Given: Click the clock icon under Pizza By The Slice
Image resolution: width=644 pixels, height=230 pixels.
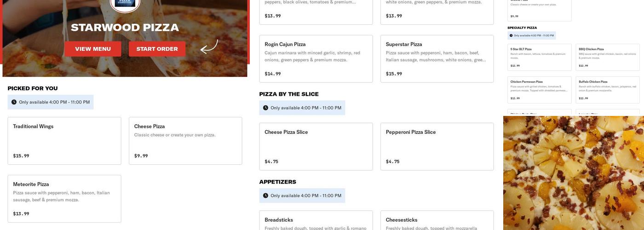Looking at the screenshot, I should (x=265, y=108).
